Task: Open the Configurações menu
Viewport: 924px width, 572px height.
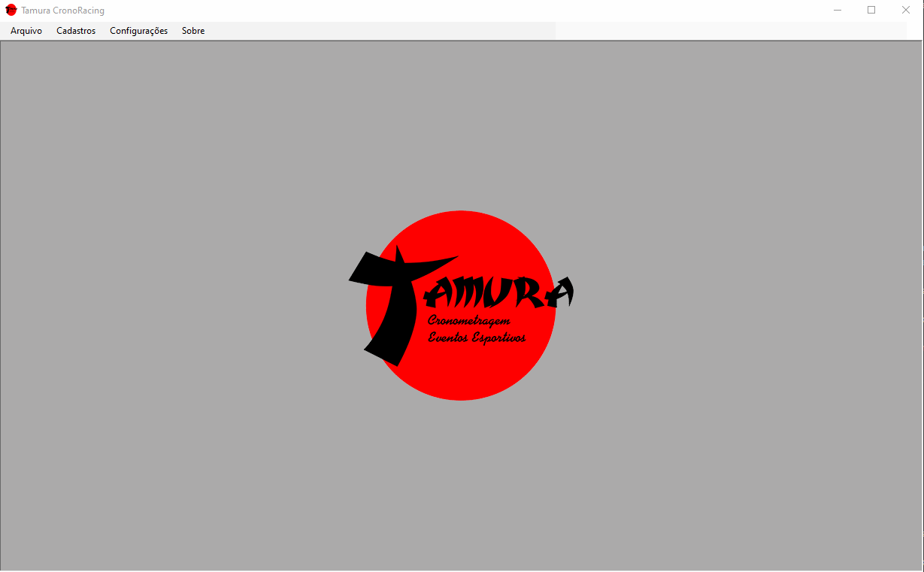Action: click(x=138, y=31)
